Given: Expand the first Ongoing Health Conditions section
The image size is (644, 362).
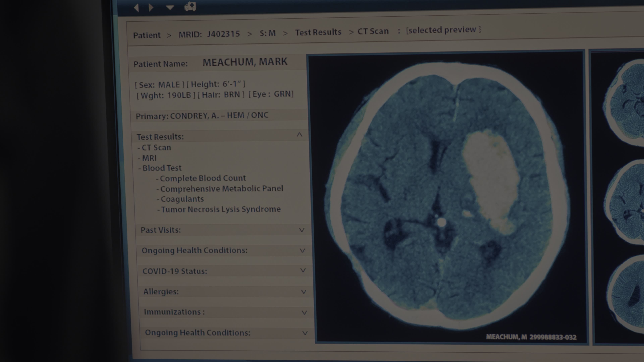Looking at the screenshot, I should tap(302, 250).
